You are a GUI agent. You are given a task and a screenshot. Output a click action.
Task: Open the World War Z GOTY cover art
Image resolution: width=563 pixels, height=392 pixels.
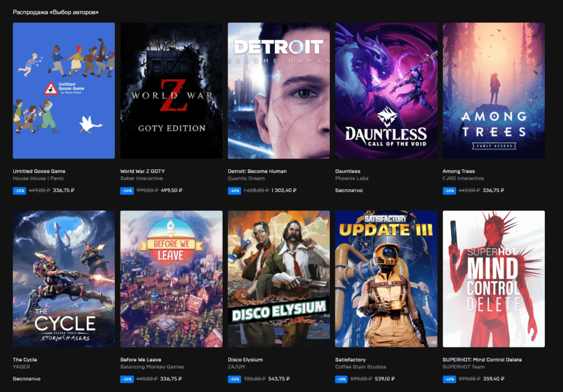tap(172, 91)
